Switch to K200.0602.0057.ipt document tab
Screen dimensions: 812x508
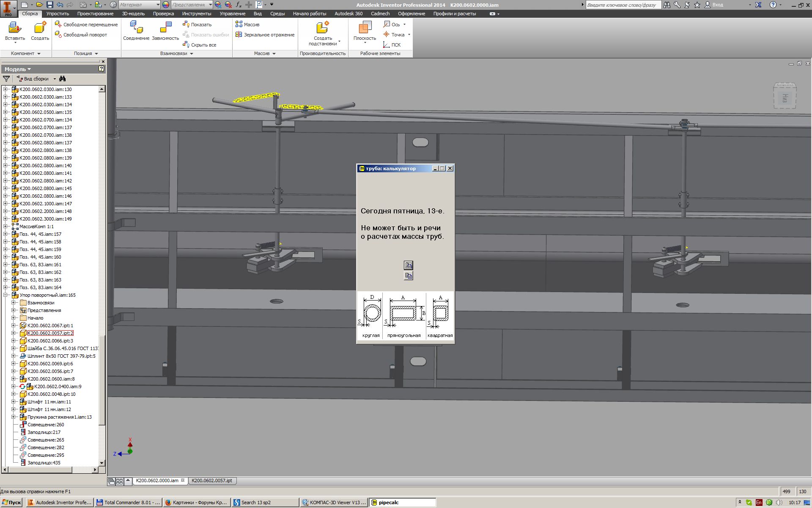click(211, 480)
